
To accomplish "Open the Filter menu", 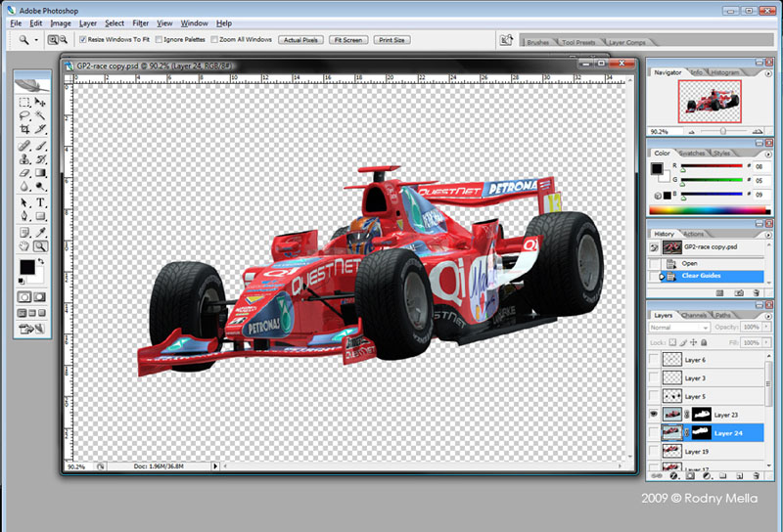I will pyautogui.click(x=140, y=22).
